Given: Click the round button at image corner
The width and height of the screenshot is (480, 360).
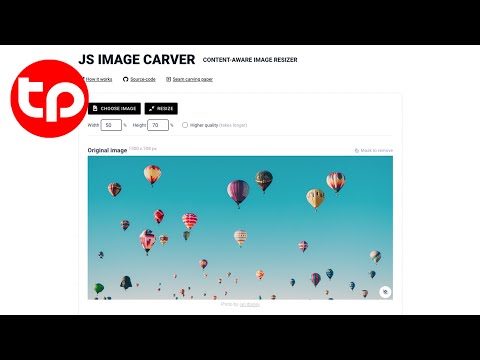Looking at the screenshot, I should click(385, 292).
